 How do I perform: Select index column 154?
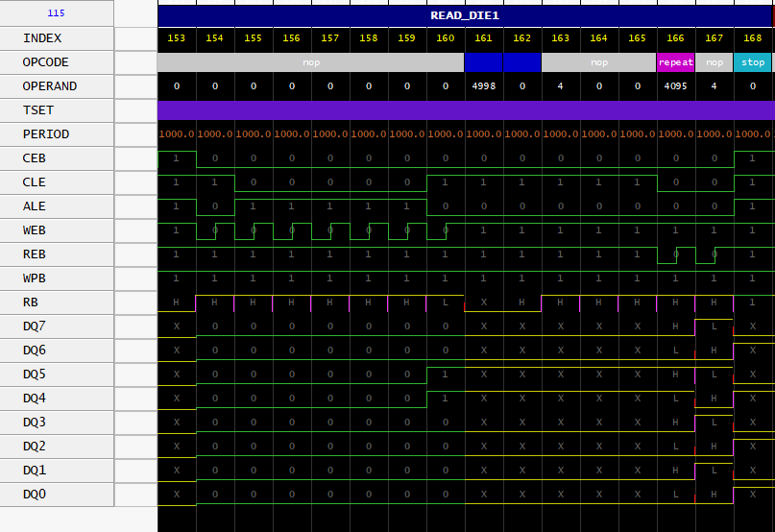click(x=214, y=38)
